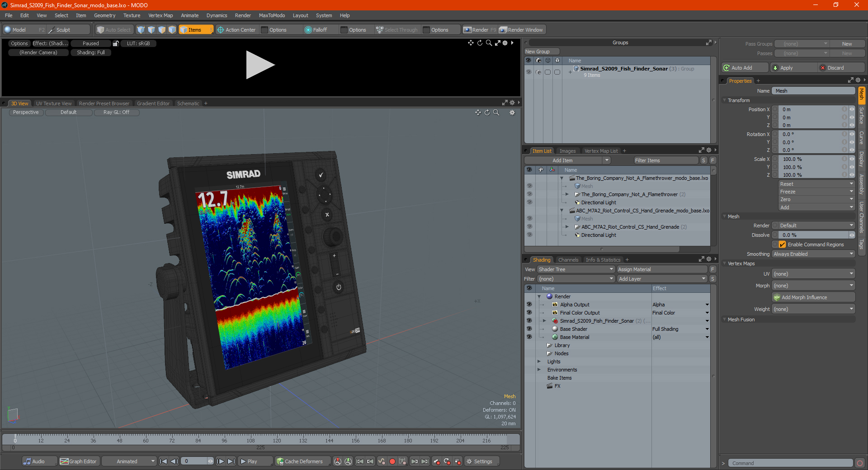This screenshot has width=868, height=470.
Task: Activate Items selection mode
Action: point(196,30)
